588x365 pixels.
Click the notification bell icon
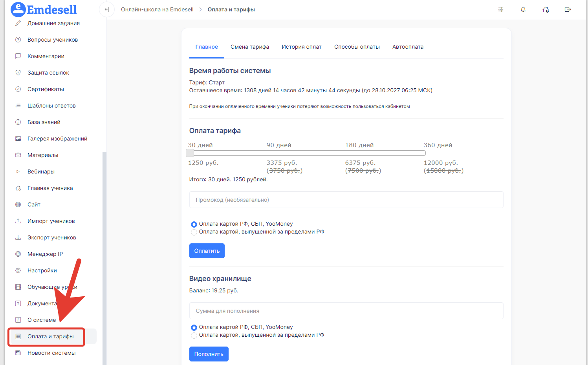coord(523,9)
